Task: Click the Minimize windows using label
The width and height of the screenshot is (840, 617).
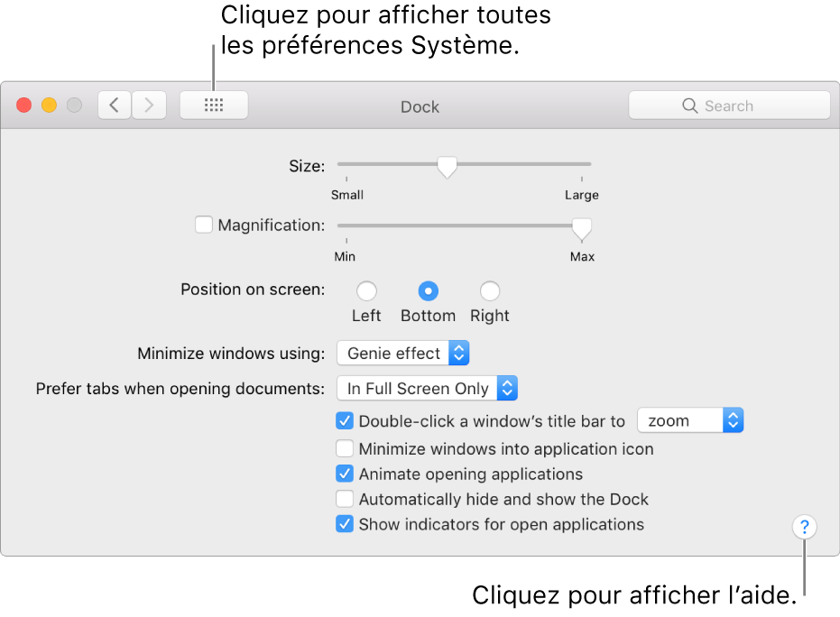Action: tap(231, 354)
